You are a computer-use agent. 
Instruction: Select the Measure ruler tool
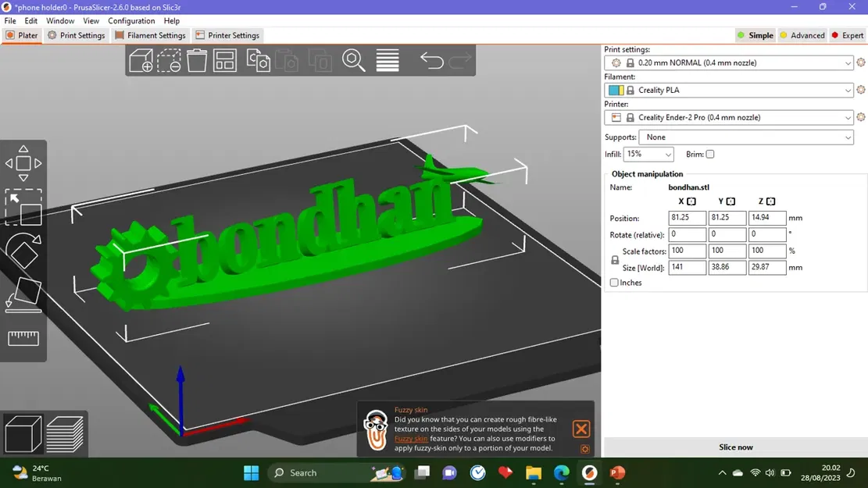[23, 338]
